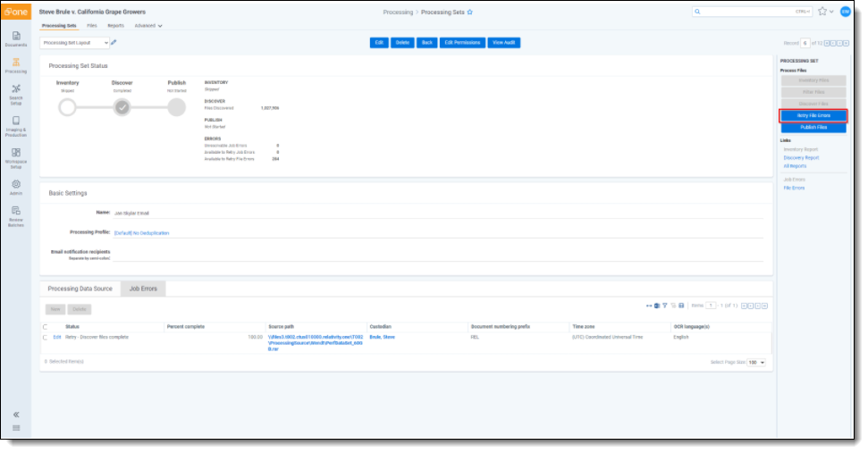868x453 pixels.
Task: Open the Select Page Size dropdown
Action: pos(756,362)
